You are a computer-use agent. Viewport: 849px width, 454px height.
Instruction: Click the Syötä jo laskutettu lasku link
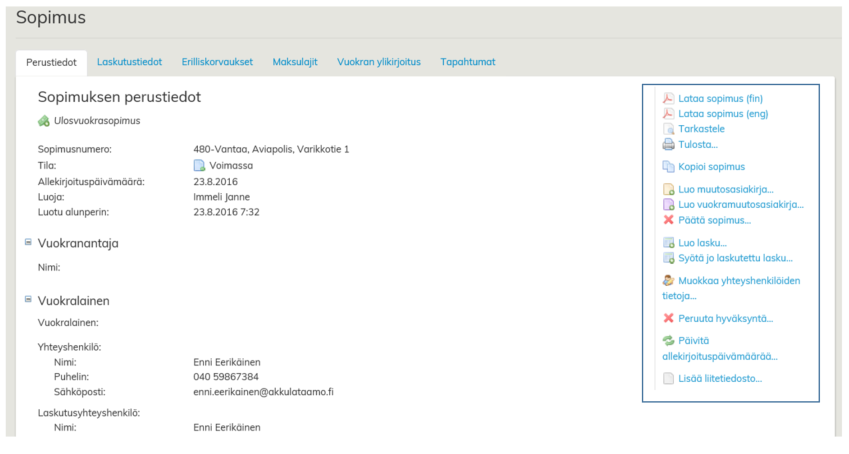click(x=736, y=258)
